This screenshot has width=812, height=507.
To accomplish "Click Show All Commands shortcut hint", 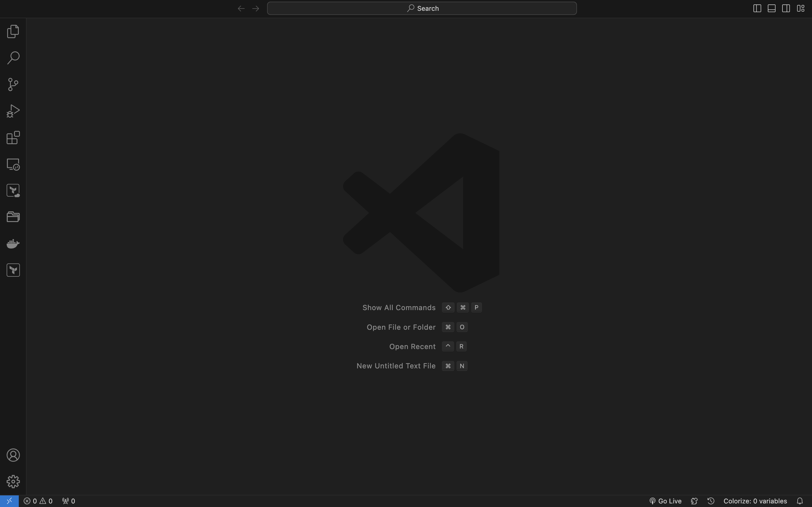I will point(422,308).
